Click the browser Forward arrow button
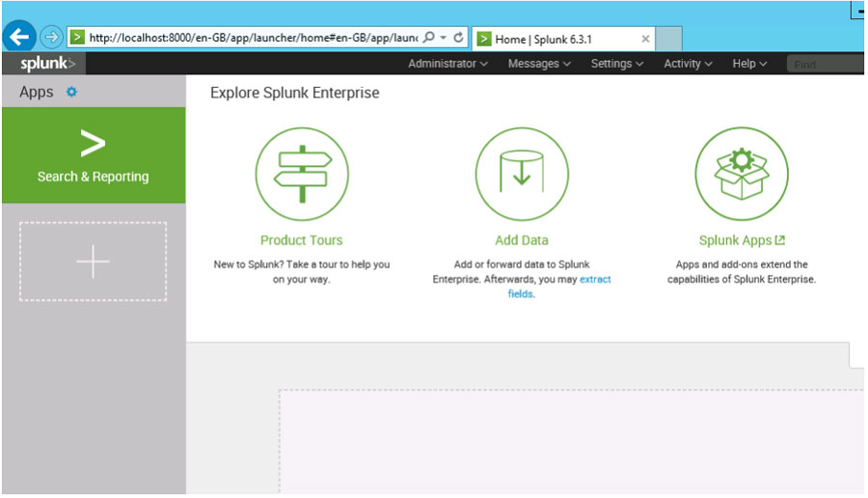 coord(52,38)
